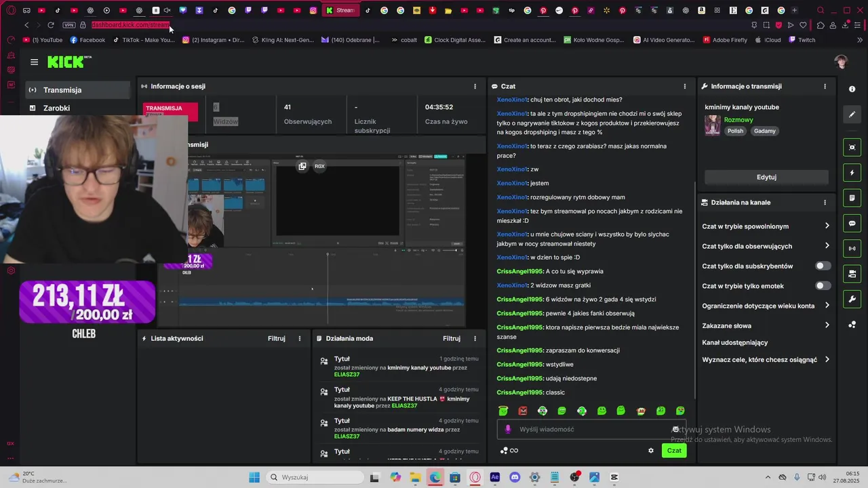Click the info icon in right sidebar
868x488 pixels.
point(852,89)
